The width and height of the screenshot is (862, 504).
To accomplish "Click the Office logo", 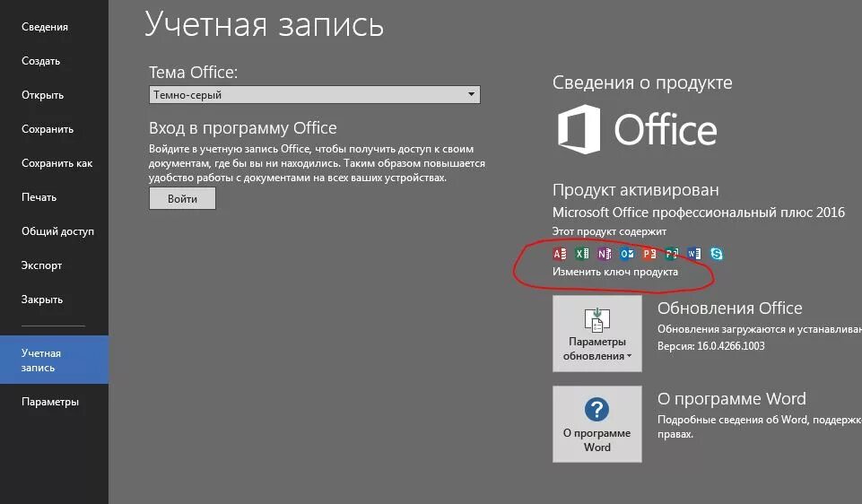I will 637,129.
